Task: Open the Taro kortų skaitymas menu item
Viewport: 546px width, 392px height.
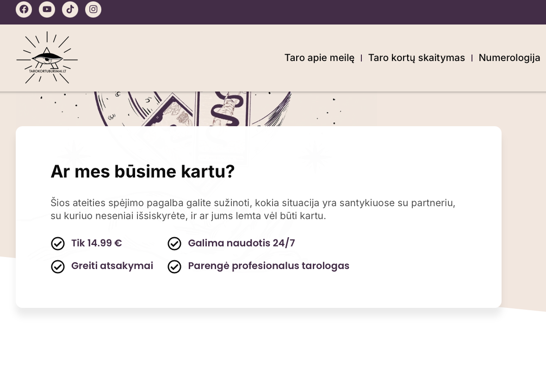Action: (416, 58)
